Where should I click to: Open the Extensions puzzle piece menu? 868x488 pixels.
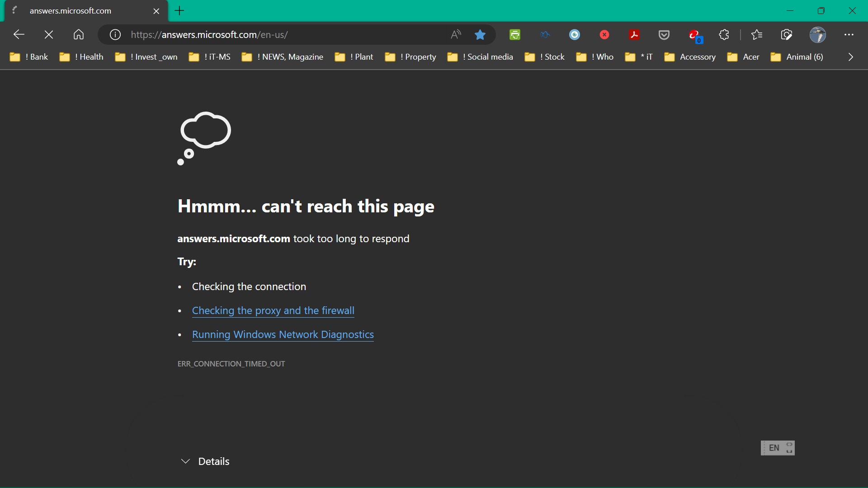(724, 34)
